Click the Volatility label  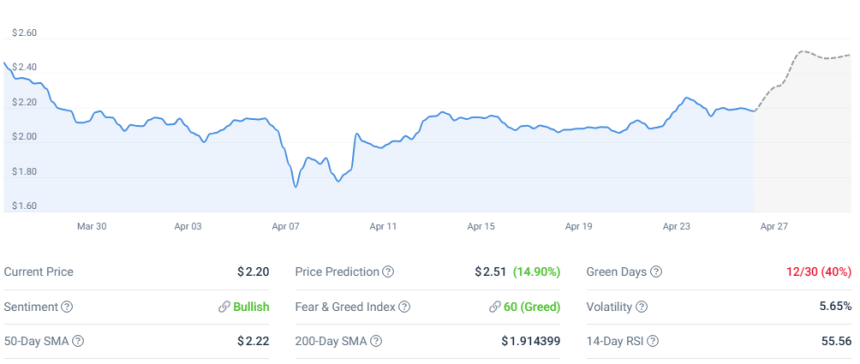[x=609, y=307]
